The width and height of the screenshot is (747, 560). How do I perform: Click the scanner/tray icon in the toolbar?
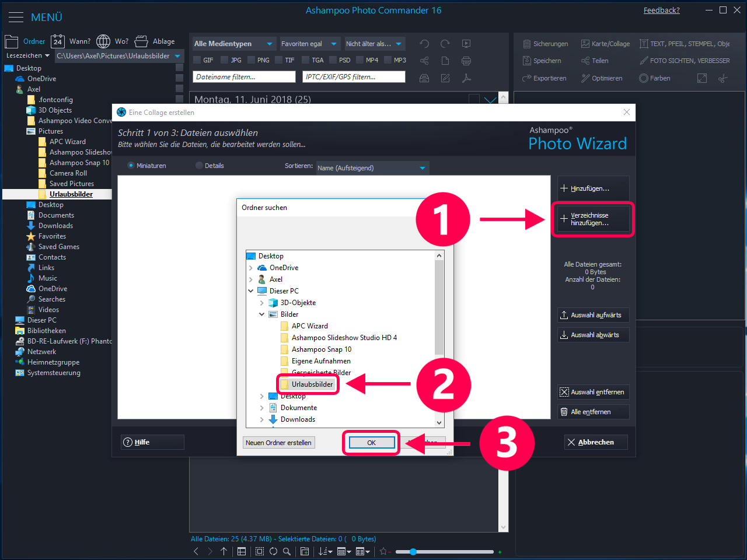pos(424,78)
